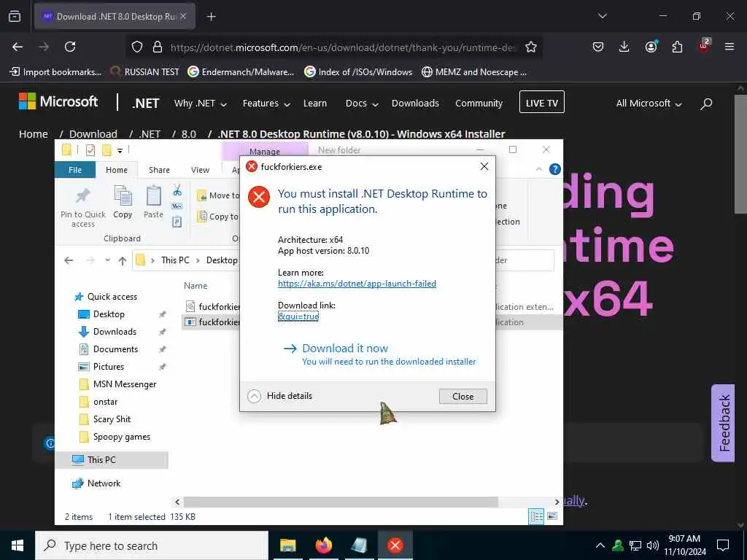Screen dimensions: 747x560
Task: Click Home breadcrumb link
Action: (34, 134)
